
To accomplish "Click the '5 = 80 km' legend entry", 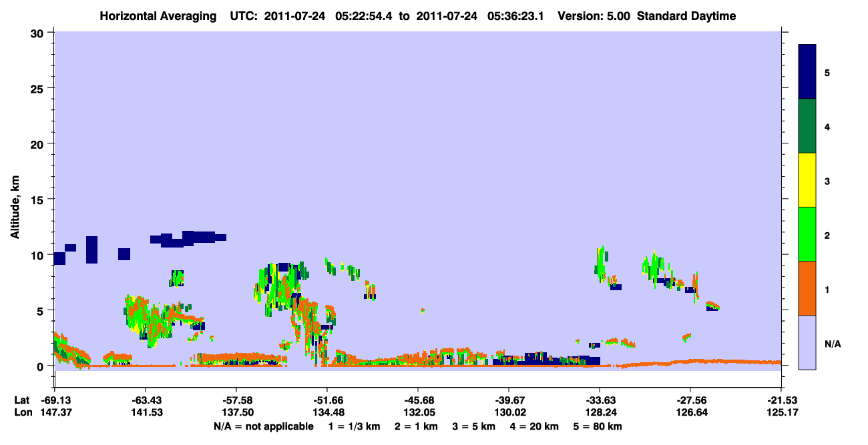I will click(x=599, y=426).
